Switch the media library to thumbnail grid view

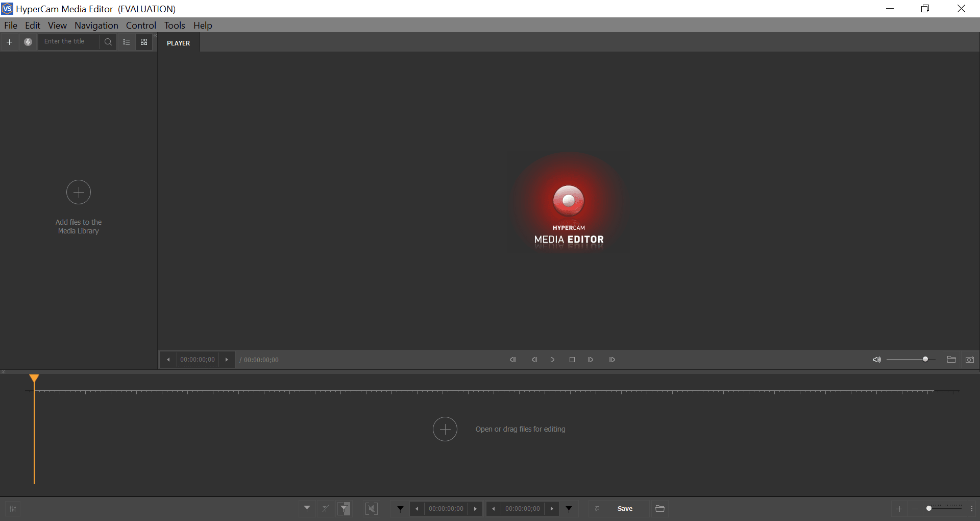click(144, 42)
